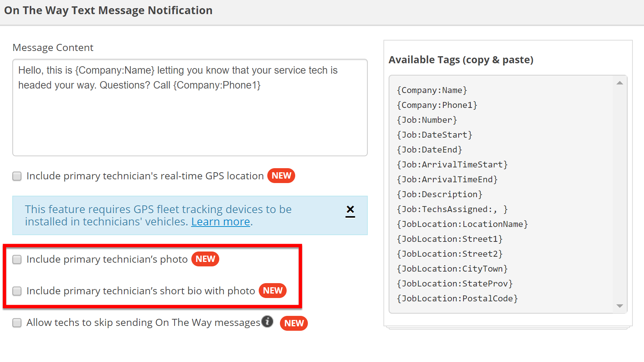This screenshot has width=644, height=362.
Task: Select the {Job:Number} tag
Action: tap(427, 120)
